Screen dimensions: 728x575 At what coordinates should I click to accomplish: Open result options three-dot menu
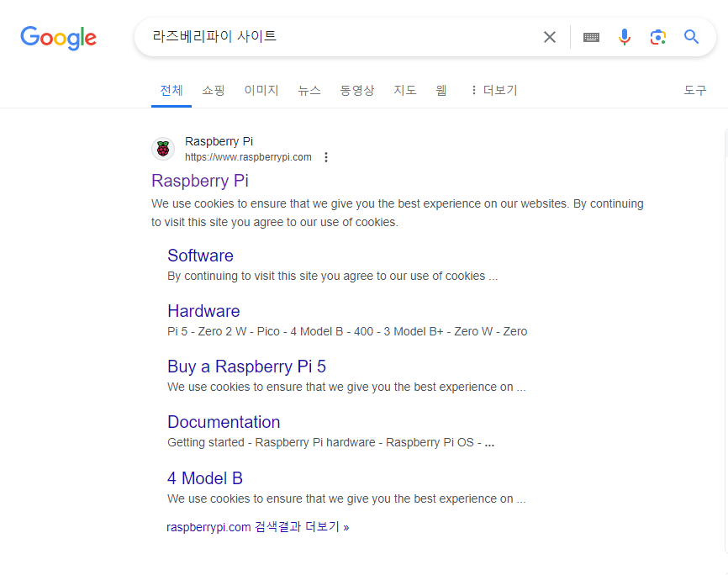point(326,157)
